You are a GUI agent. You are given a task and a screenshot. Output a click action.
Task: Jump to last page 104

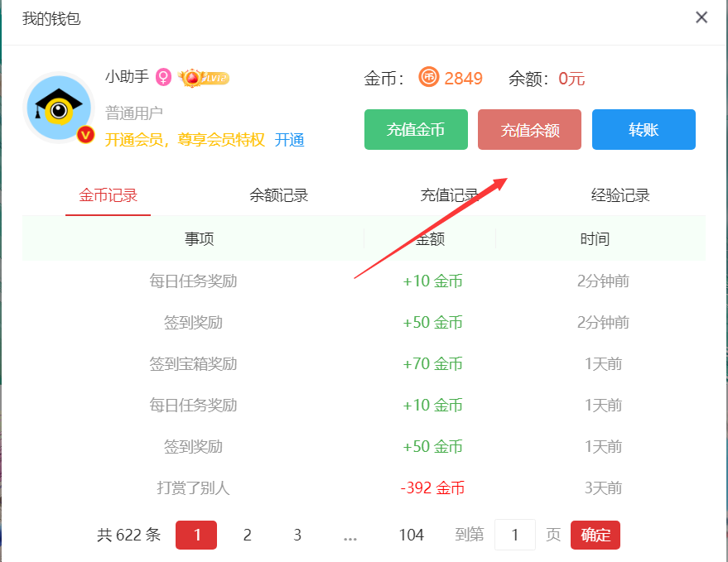pyautogui.click(x=411, y=536)
